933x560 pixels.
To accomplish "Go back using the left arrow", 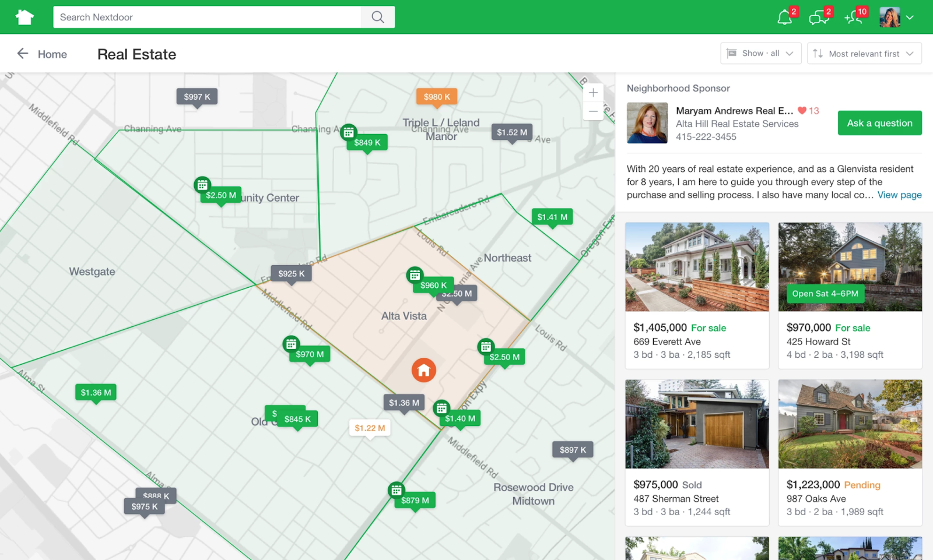I will (x=23, y=54).
